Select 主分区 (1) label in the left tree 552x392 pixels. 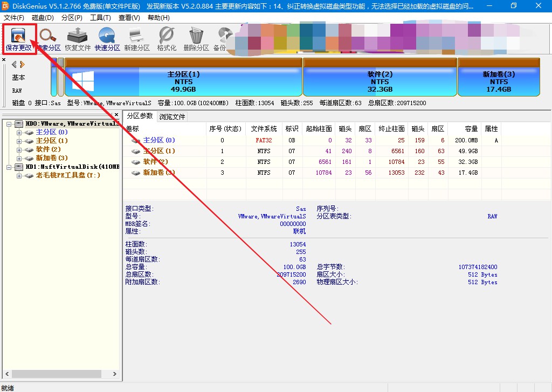(x=52, y=141)
